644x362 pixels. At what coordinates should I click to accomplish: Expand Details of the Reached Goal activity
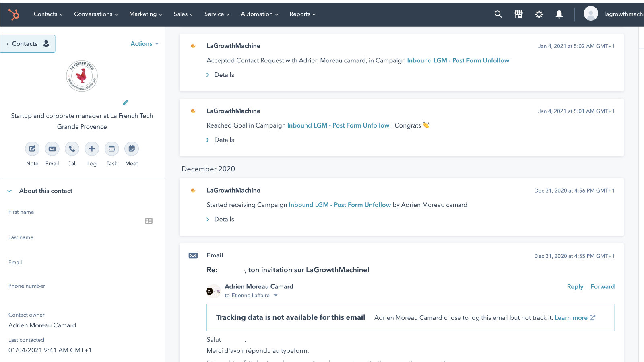point(224,140)
